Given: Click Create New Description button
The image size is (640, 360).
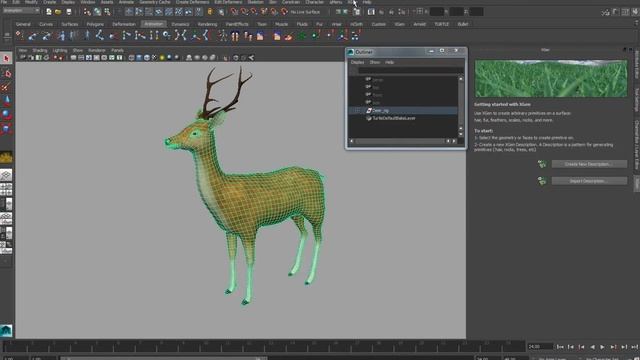Looking at the screenshot, I should 589,164.
